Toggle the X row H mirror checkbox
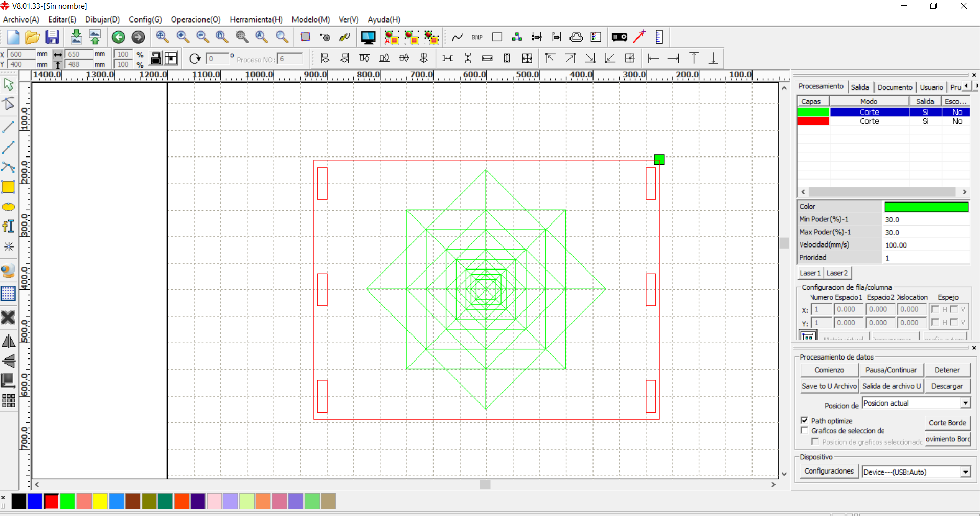980x516 pixels. tap(935, 309)
